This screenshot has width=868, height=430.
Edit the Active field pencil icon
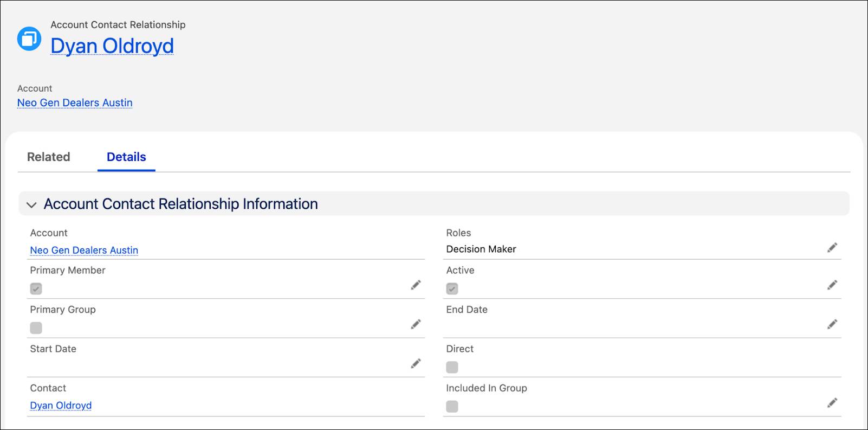point(832,285)
